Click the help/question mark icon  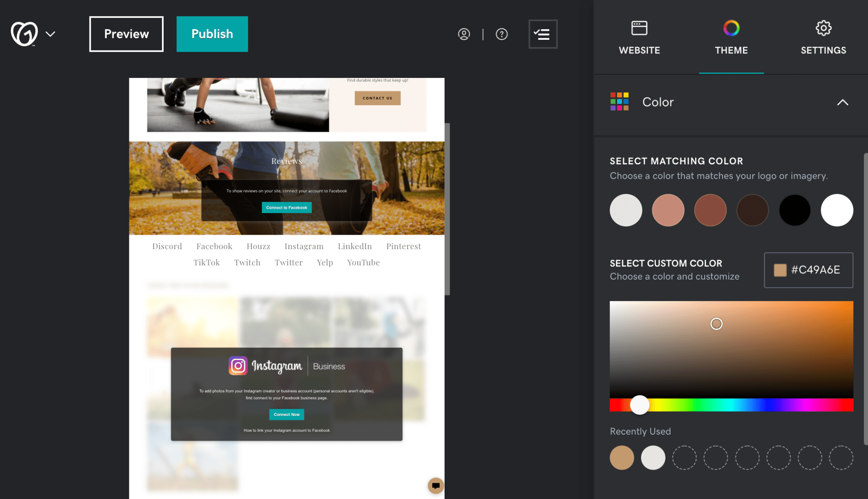[502, 34]
